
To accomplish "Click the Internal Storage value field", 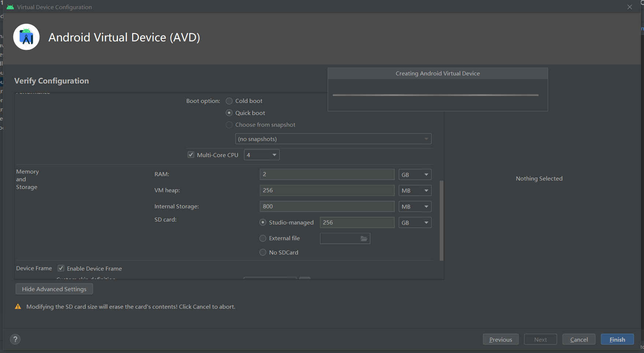I will (327, 207).
